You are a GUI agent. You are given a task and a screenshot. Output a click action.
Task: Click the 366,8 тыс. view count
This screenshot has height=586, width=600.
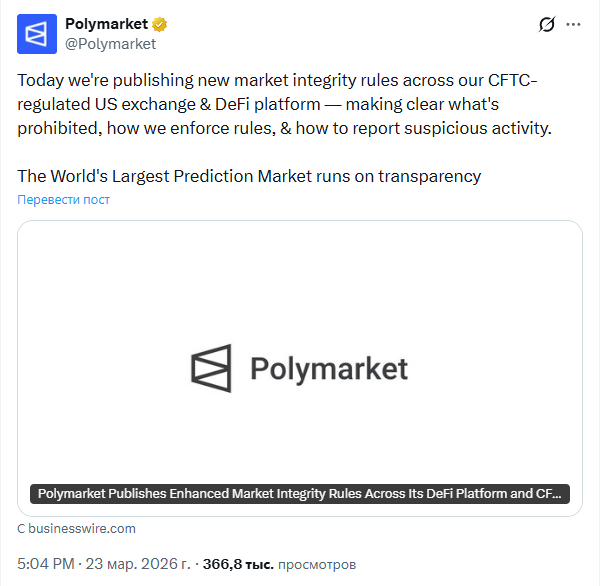238,565
